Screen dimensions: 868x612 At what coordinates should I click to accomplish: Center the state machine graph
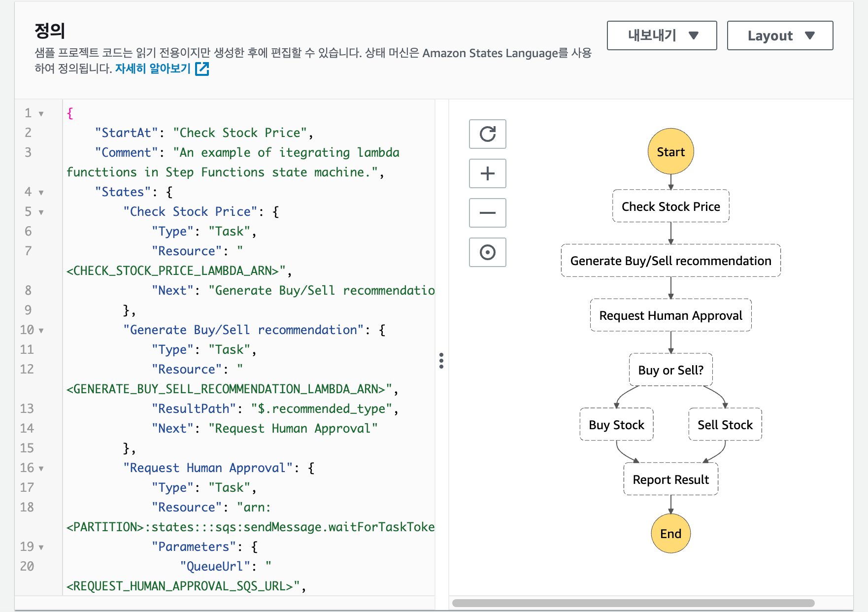coord(487,252)
